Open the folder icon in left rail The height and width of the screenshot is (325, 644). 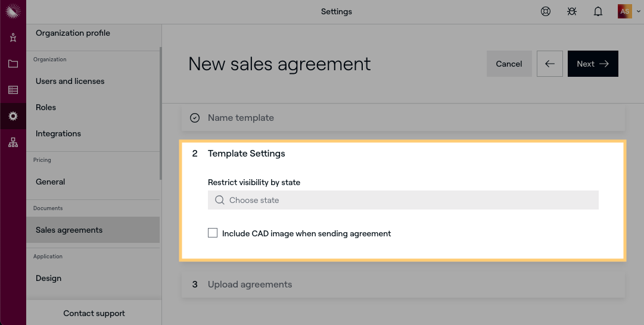coord(13,64)
